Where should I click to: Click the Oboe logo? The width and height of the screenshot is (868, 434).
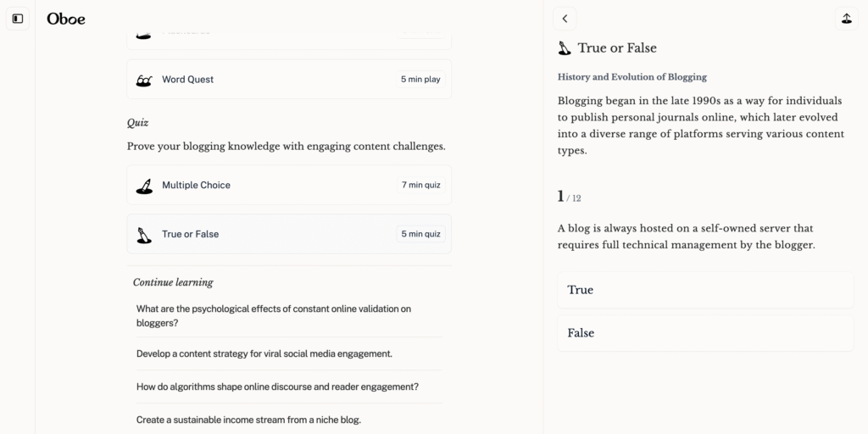tap(66, 19)
